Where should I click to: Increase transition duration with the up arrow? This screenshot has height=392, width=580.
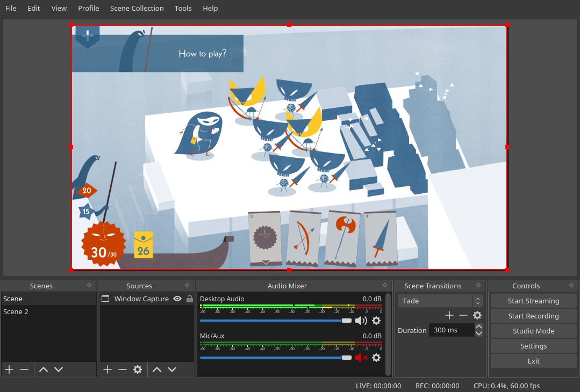pos(478,326)
